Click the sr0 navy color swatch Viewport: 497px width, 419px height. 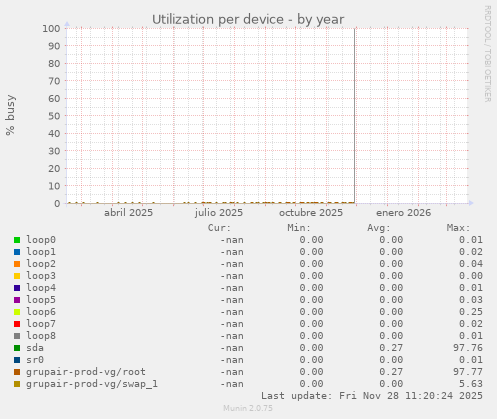[17, 360]
